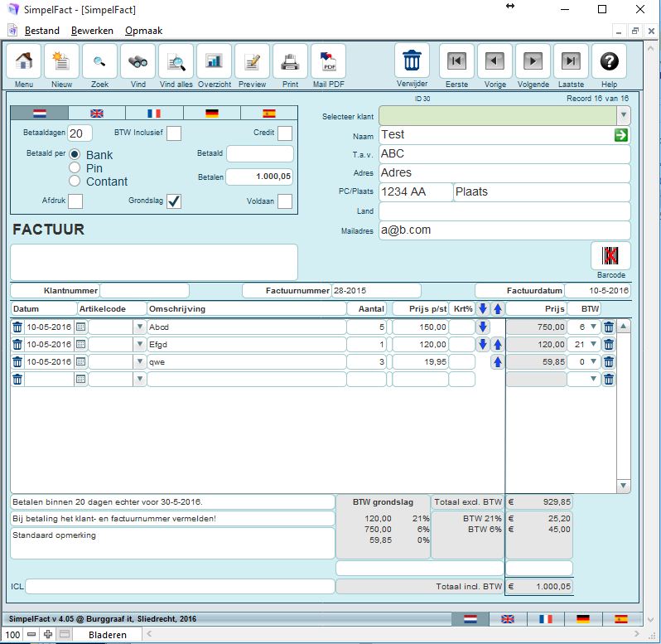Click the Barcode icon button
The width and height of the screenshot is (661, 644).
(x=610, y=256)
